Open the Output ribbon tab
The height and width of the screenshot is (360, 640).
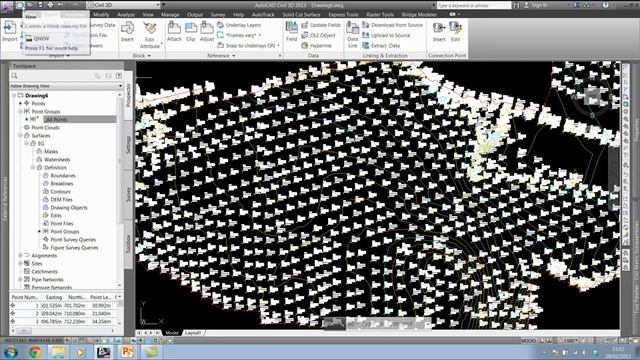195,15
